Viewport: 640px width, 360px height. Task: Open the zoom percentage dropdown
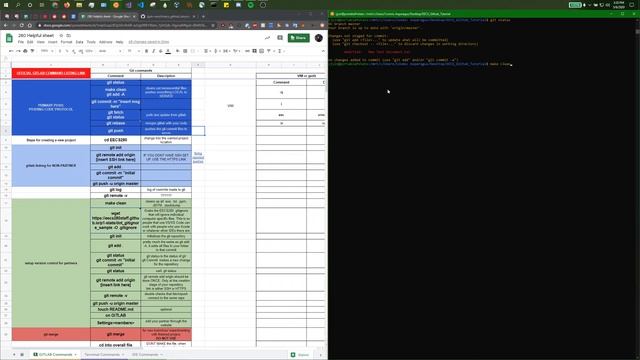click(46, 51)
